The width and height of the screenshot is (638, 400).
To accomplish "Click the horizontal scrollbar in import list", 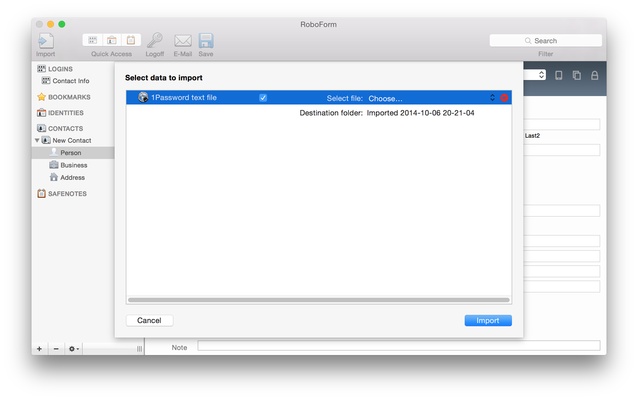I will coord(319,300).
